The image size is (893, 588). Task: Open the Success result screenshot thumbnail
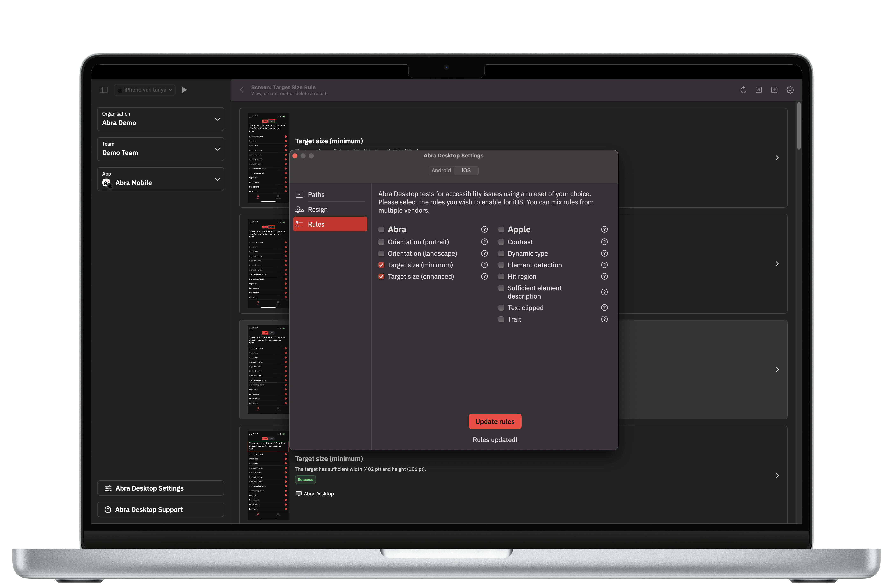[x=268, y=475]
